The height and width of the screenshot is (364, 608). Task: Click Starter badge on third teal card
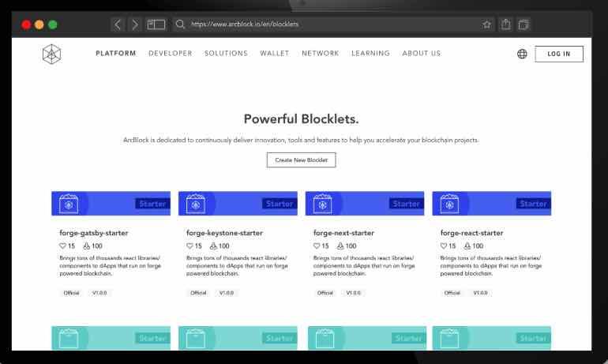pos(409,339)
